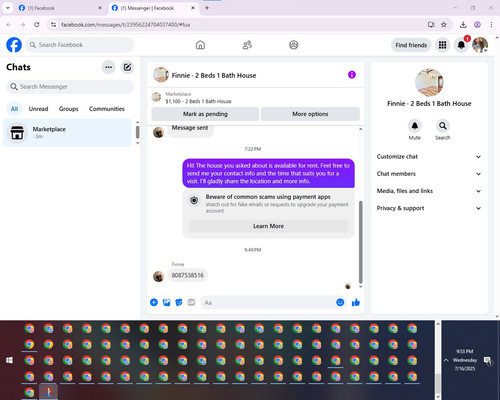This screenshot has width=500, height=400.
Task: Show hidden tray icons chevron
Action: (x=446, y=360)
